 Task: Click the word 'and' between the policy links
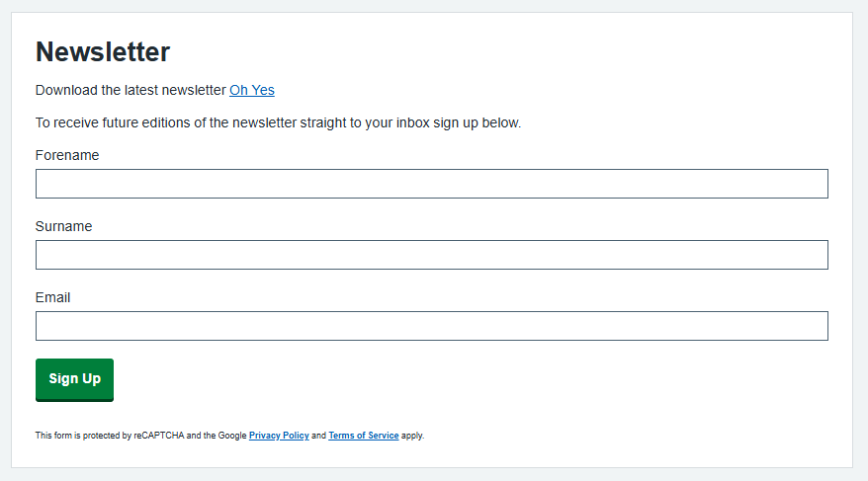318,436
